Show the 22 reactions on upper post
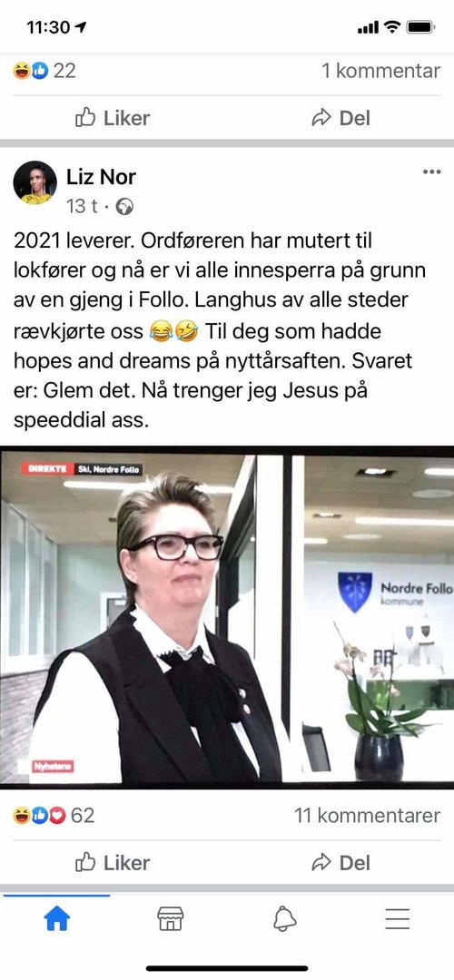454x980 pixels. pos(44,71)
